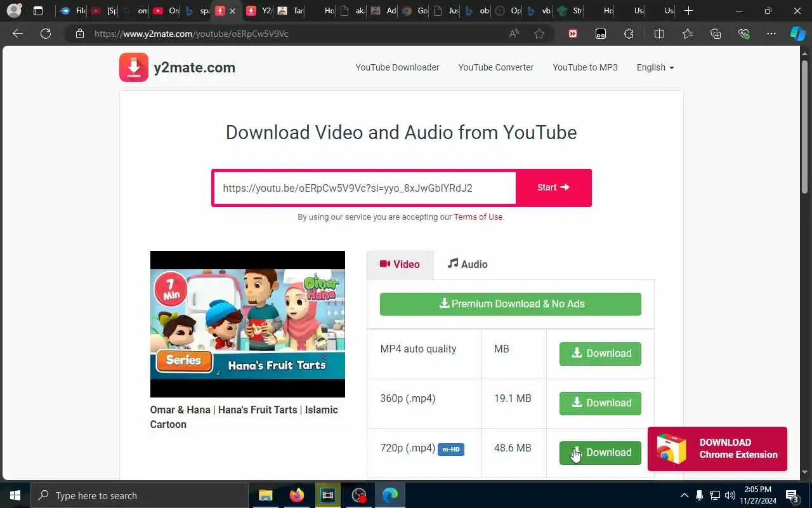Open the Collections icon

(x=716, y=34)
